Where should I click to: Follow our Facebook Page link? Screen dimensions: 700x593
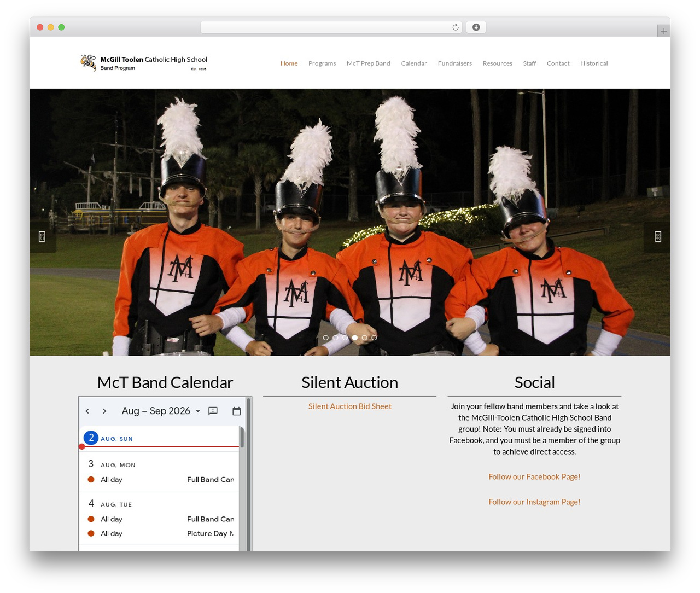click(x=534, y=477)
